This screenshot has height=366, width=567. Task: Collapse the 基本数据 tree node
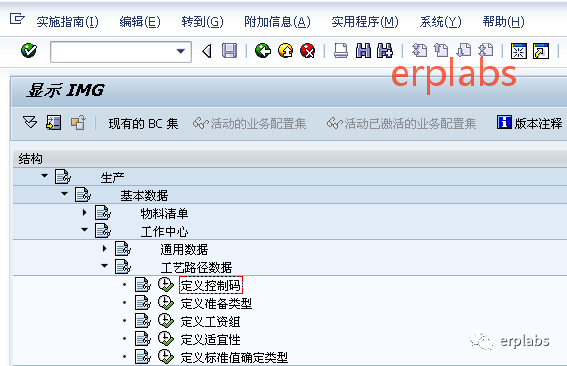pyautogui.click(x=64, y=194)
